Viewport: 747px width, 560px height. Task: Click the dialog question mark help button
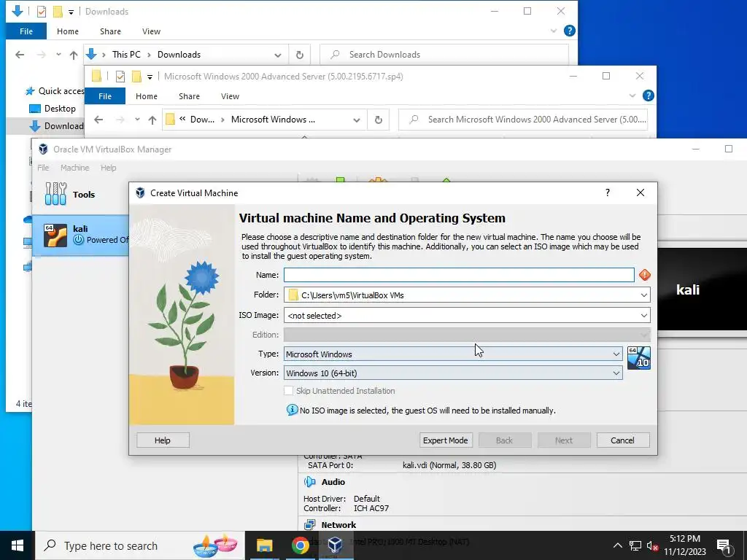point(608,192)
